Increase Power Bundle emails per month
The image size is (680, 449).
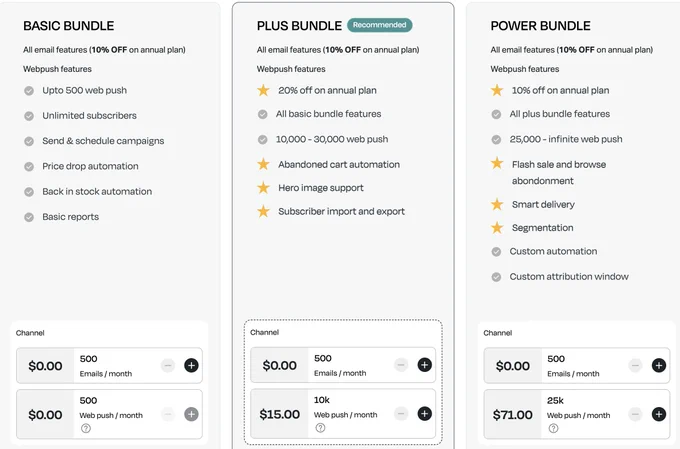(x=659, y=365)
